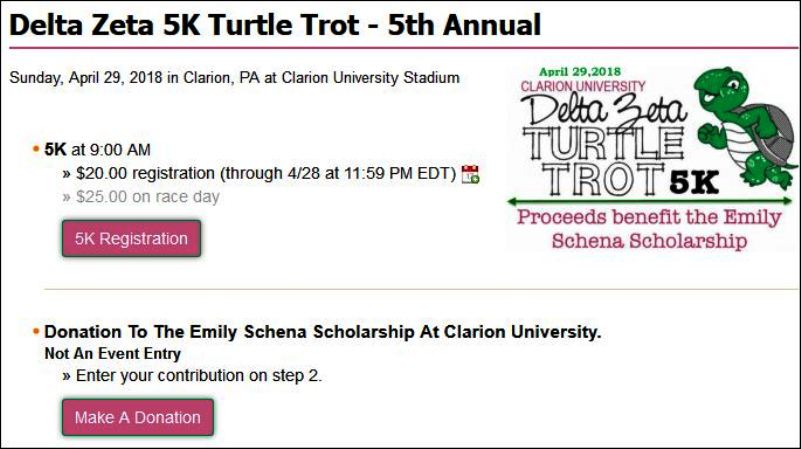Screen dimensions: 801x449
Task: Click the bold 5K text beside TROT
Action: [694, 181]
